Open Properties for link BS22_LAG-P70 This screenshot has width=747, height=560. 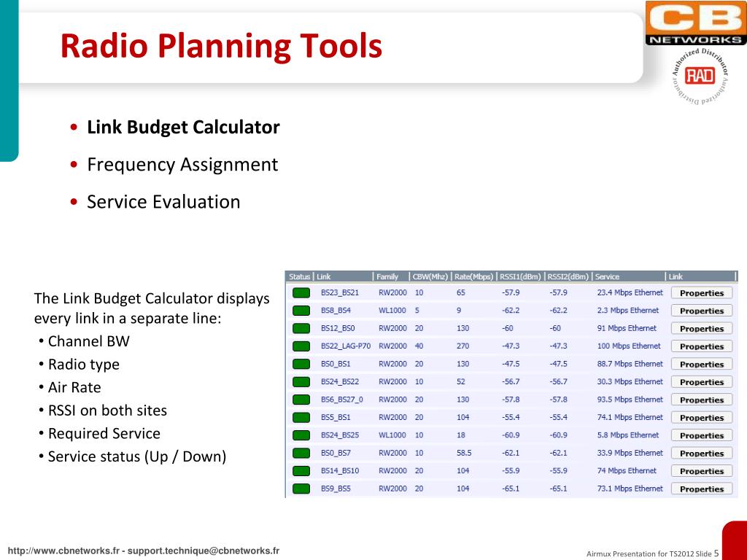click(701, 346)
